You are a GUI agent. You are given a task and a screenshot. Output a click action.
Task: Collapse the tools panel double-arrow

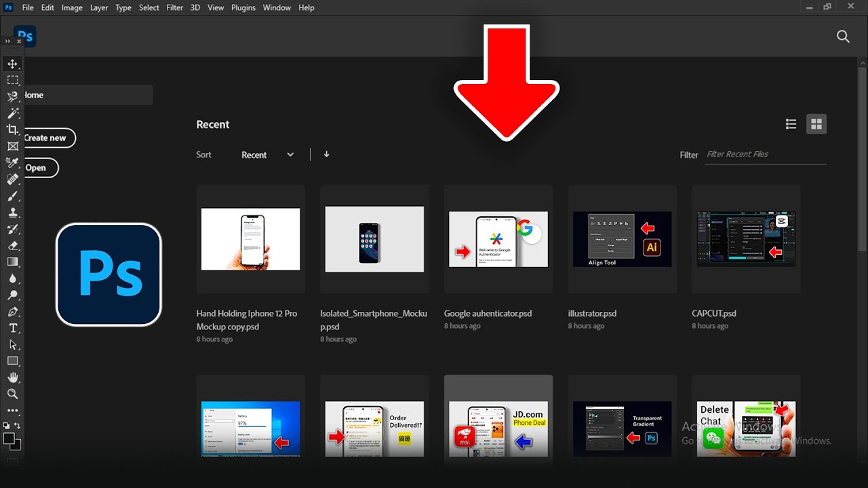point(8,41)
